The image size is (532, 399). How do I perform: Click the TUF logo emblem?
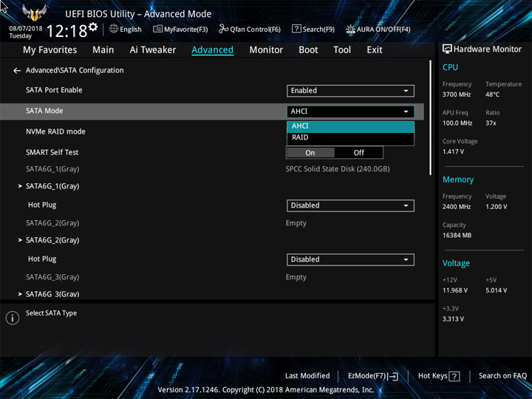coord(34,13)
